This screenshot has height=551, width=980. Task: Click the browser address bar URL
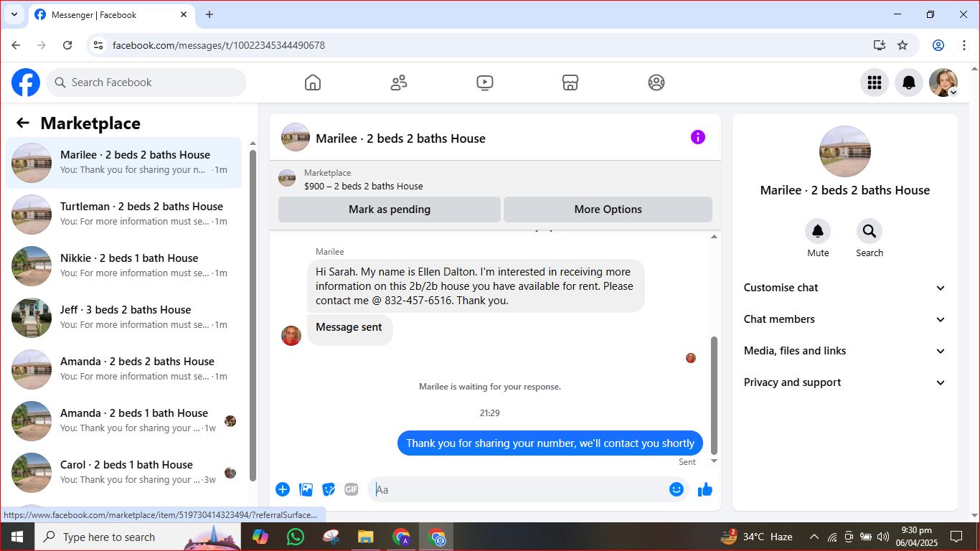pos(219,45)
